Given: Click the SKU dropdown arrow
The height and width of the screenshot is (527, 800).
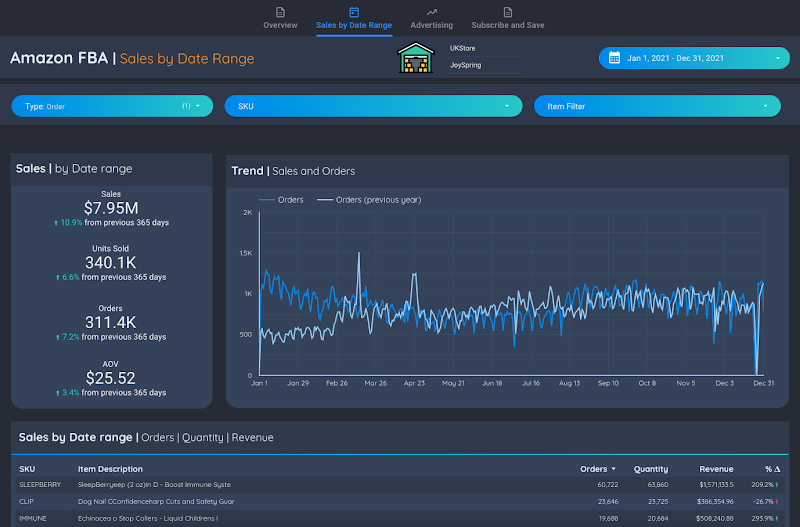Looking at the screenshot, I should 507,106.
